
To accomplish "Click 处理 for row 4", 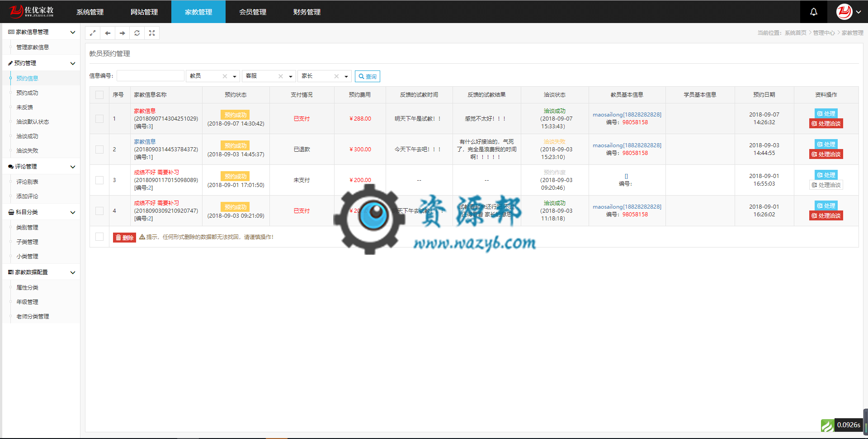I will click(x=826, y=206).
